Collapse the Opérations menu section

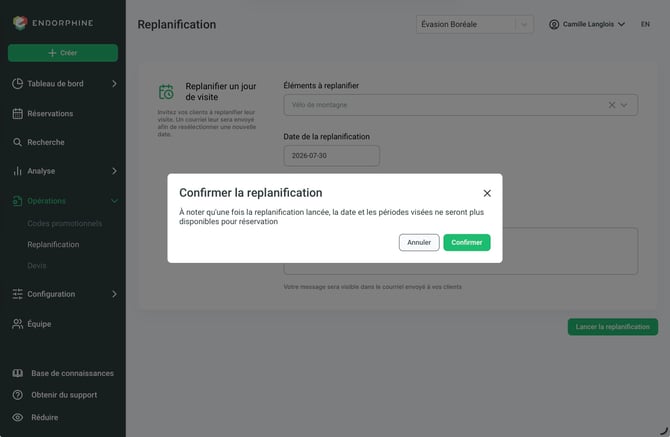(114, 201)
